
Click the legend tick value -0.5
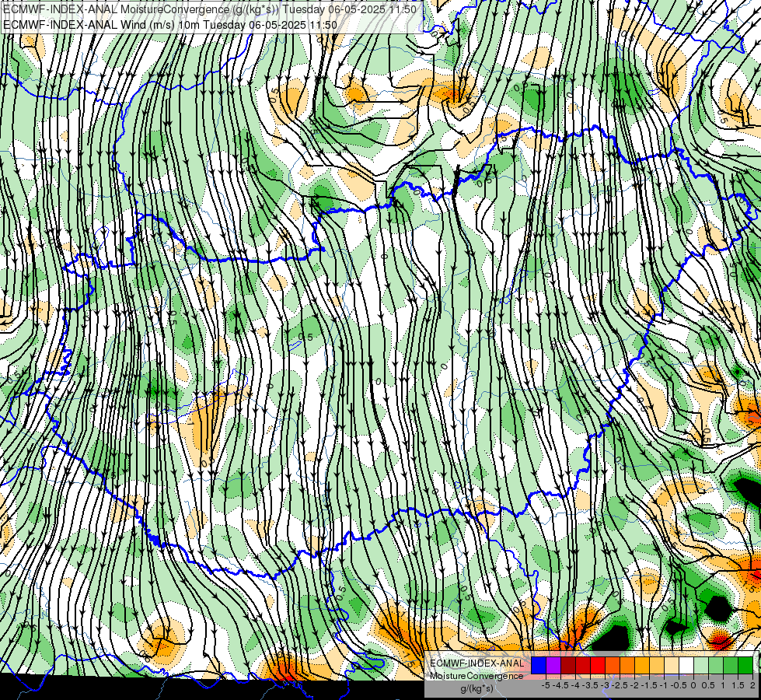pyautogui.click(x=679, y=685)
